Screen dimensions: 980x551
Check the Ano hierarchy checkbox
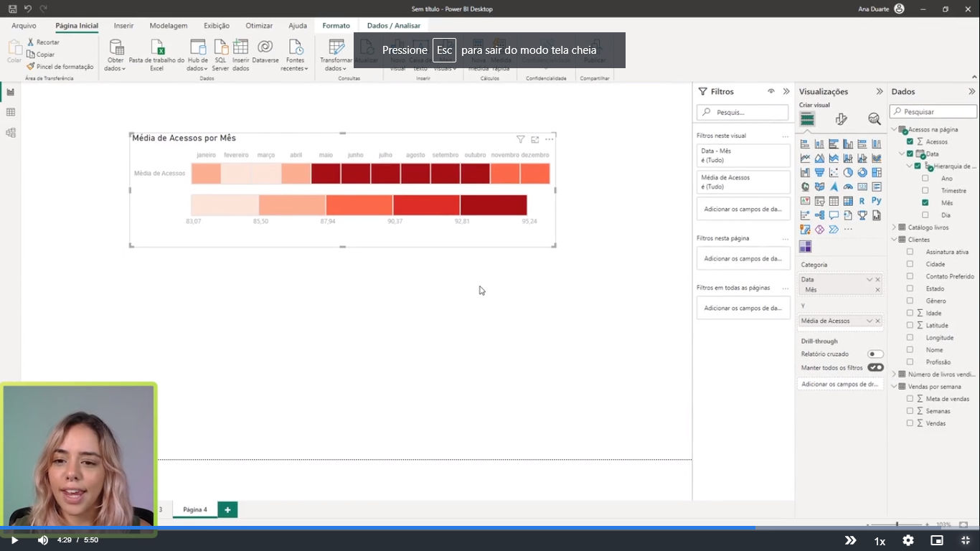point(925,178)
